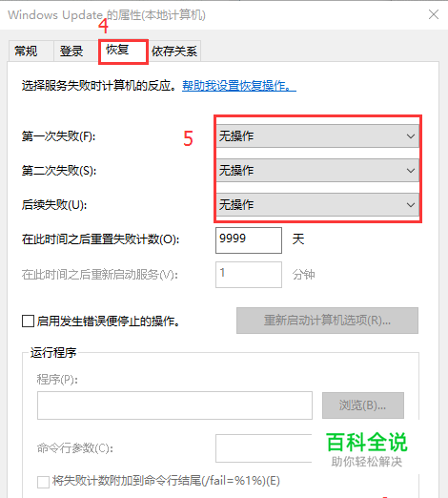Click the subsequent-failure dropdown chevron arrow
Viewport: 448px width, 498px height.
tap(411, 205)
